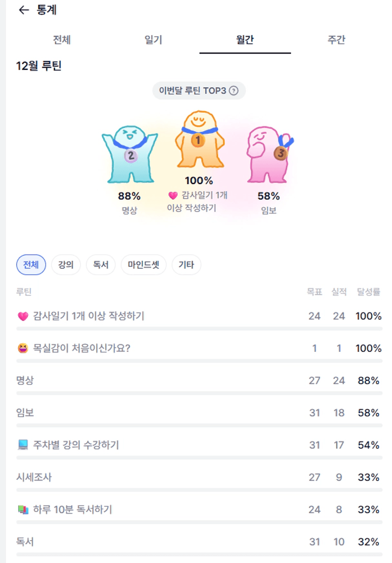Click the first-place orange mascot
The width and height of the screenshot is (392, 563).
(x=199, y=140)
